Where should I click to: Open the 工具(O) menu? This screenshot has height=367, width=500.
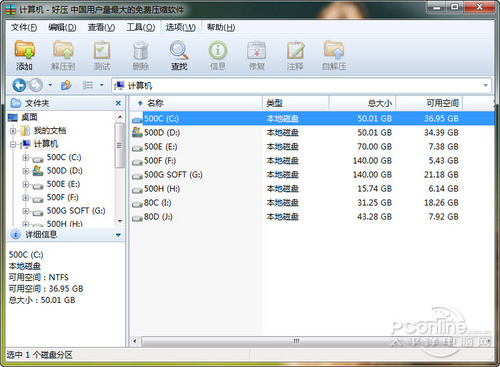coord(141,27)
